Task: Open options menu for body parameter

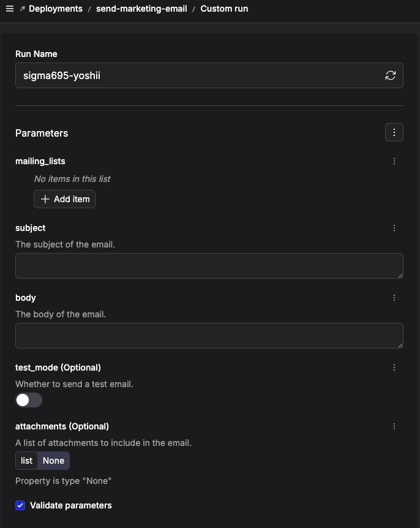Action: pos(394,298)
